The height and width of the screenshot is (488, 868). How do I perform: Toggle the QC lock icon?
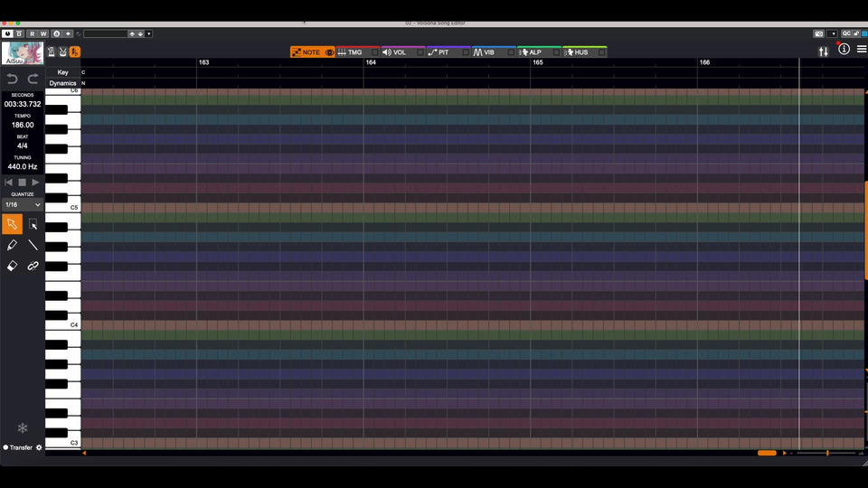[x=856, y=33]
